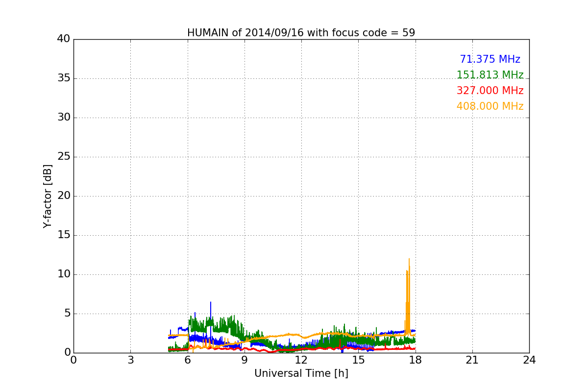Click the Universal Time [h] axis label
Image resolution: width=588 pixels, height=392 pixels.
click(301, 373)
